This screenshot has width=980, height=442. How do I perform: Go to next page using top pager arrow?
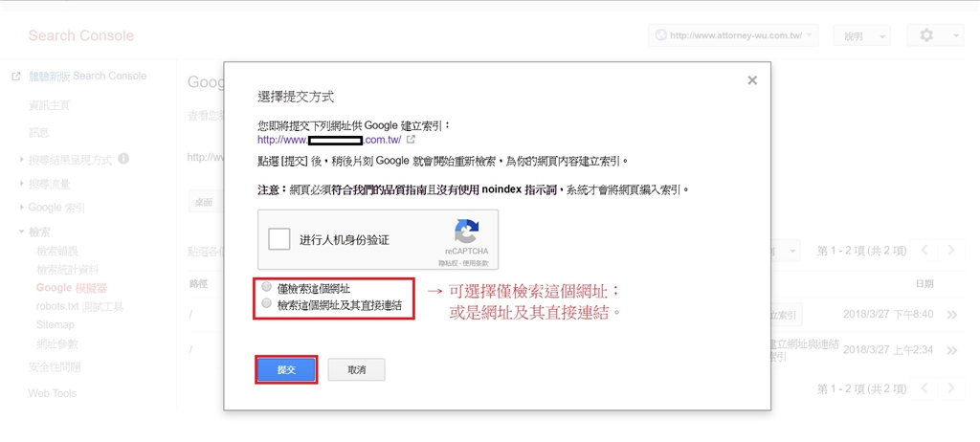[950, 251]
